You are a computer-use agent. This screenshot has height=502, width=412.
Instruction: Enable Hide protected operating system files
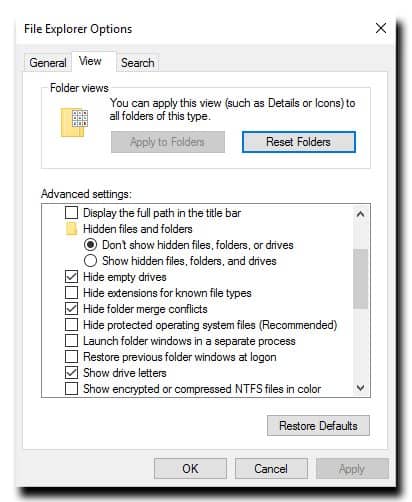tap(71, 325)
